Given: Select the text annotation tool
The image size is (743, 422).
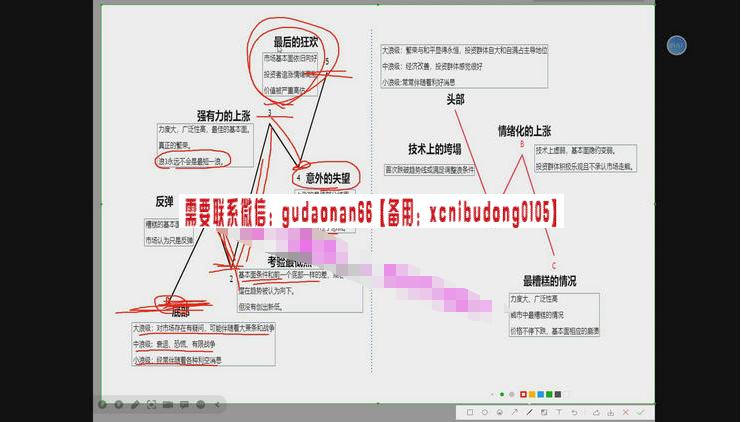Looking at the screenshot, I should click(559, 412).
